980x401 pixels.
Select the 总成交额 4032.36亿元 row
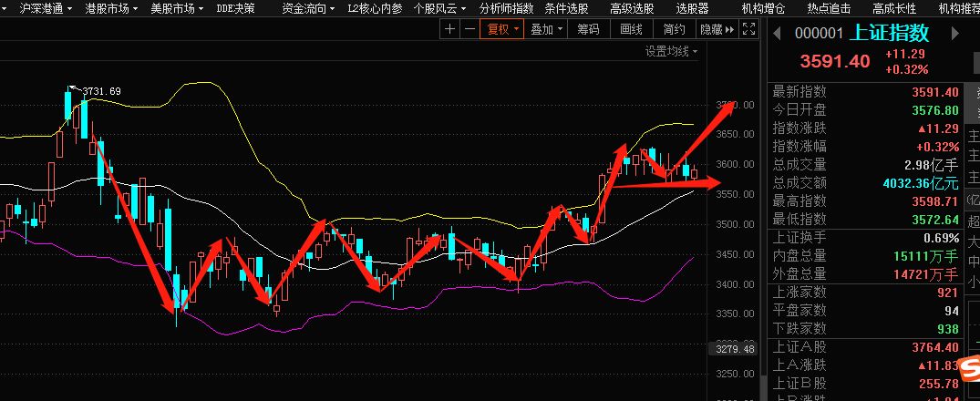tap(866, 183)
